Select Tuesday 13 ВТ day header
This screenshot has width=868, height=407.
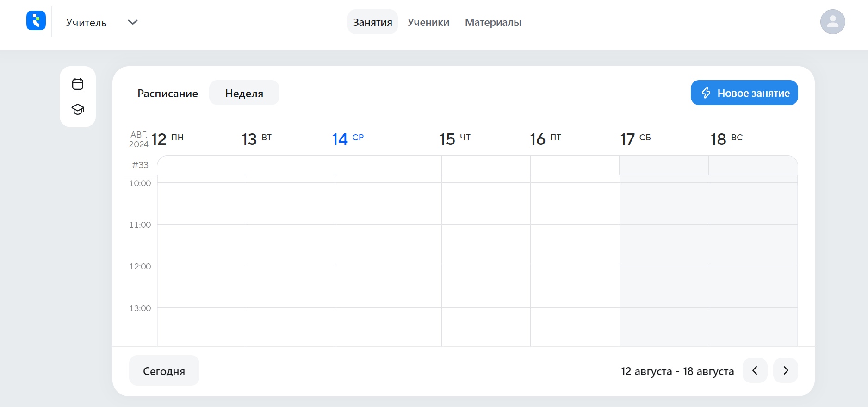(257, 139)
